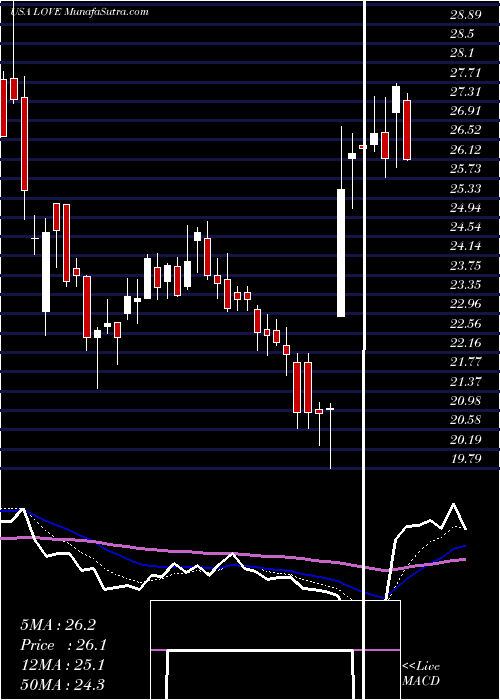This screenshot has height=700, width=500.
Task: Click the 28.5 price axis label
Action: pyautogui.click(x=462, y=34)
